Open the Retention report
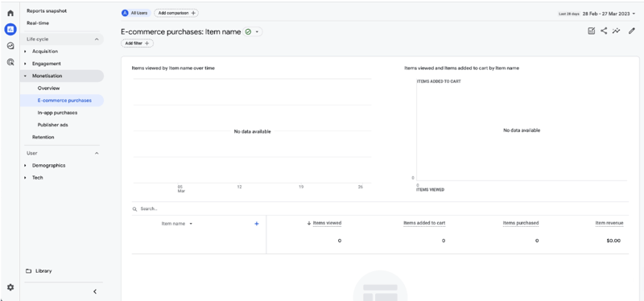 click(x=43, y=137)
